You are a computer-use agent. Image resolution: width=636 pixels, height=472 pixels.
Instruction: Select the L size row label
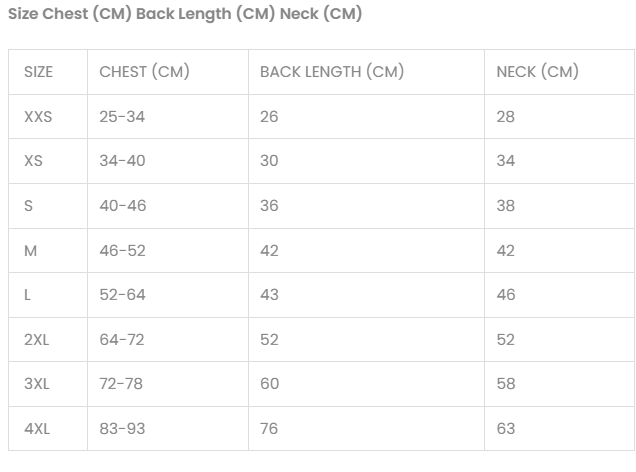28,295
